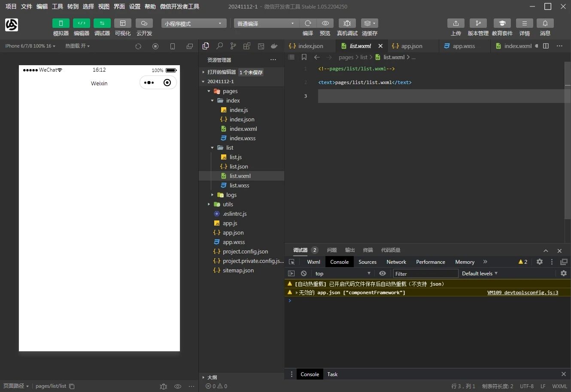Click the simulator stop icon

[x=155, y=46]
